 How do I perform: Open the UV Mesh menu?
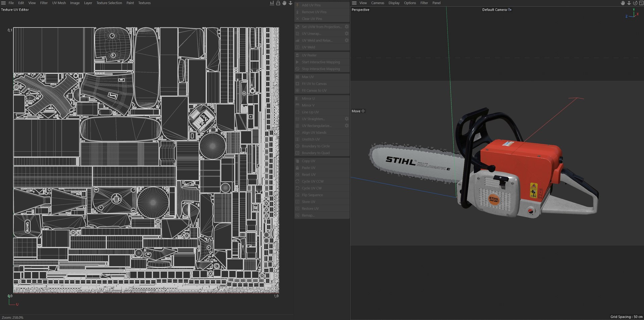click(x=59, y=3)
